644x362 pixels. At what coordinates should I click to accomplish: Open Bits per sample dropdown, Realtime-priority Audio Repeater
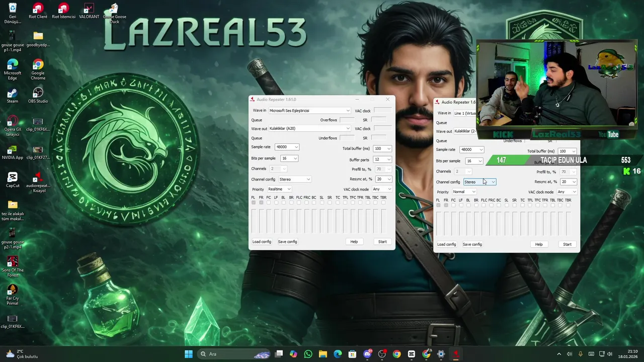289,158
